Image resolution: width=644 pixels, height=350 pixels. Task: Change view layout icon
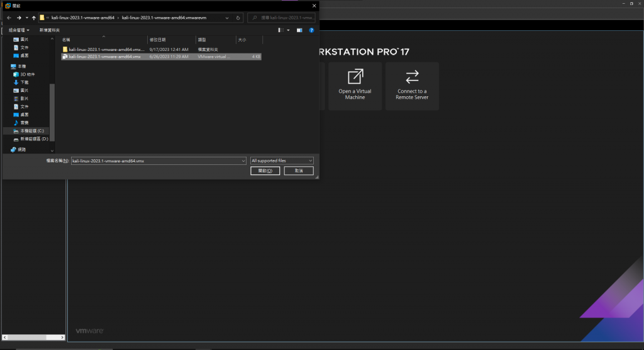[281, 30]
